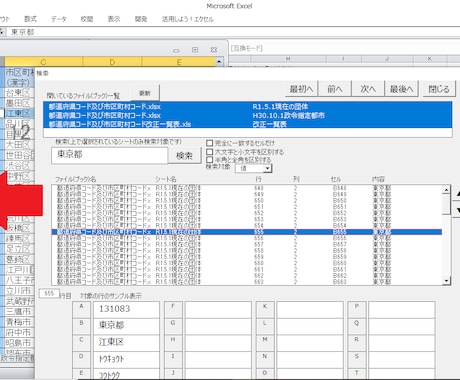Select the 改正一覧表.xls file entry

[248, 124]
